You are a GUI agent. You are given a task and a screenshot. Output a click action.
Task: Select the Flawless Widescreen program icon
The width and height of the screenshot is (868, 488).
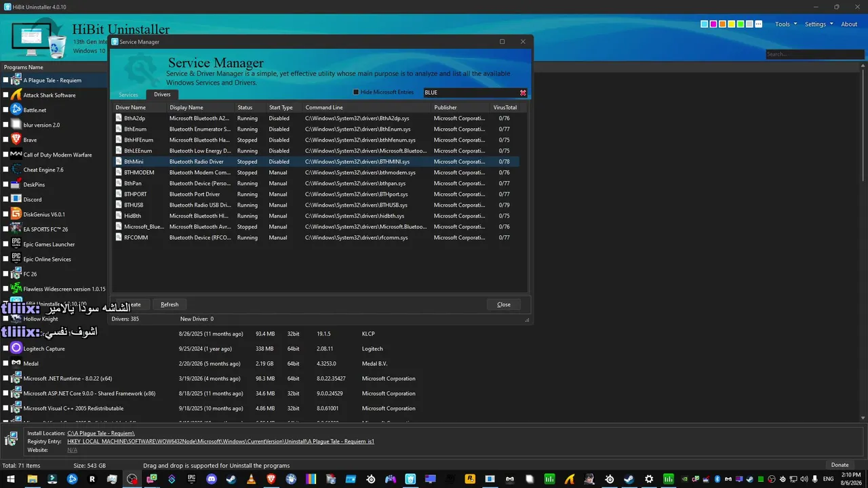coord(16,289)
